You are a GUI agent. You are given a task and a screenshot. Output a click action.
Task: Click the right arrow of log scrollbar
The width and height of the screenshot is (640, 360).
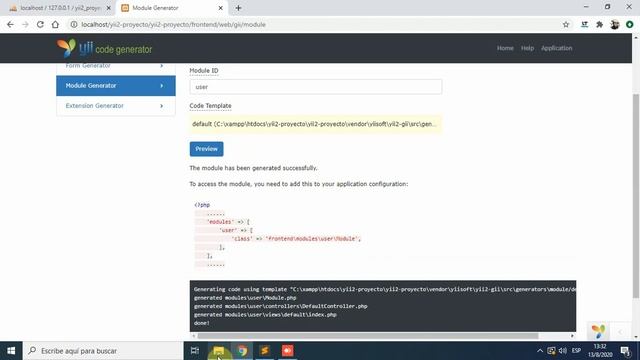click(x=572, y=336)
